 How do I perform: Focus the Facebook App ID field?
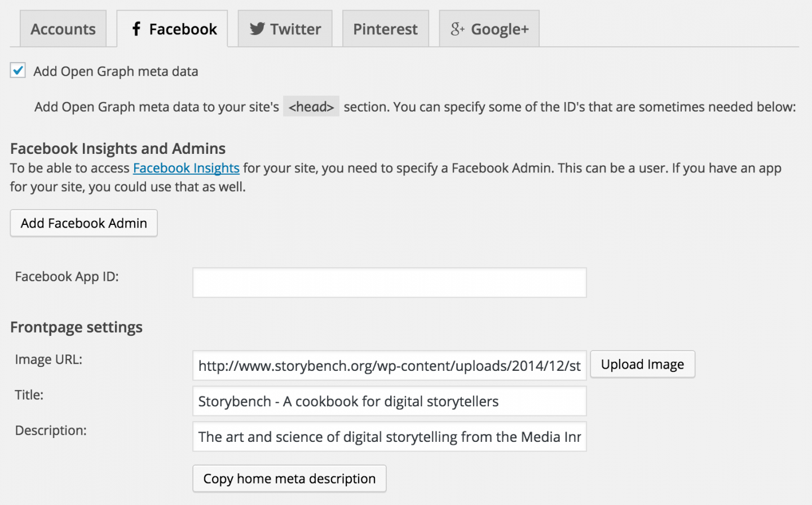tap(389, 282)
